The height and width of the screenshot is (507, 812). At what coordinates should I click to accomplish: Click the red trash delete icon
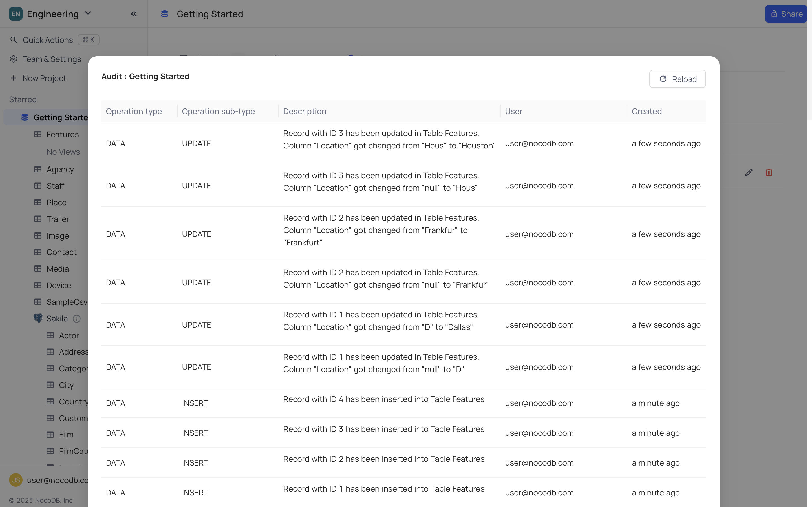pos(769,173)
